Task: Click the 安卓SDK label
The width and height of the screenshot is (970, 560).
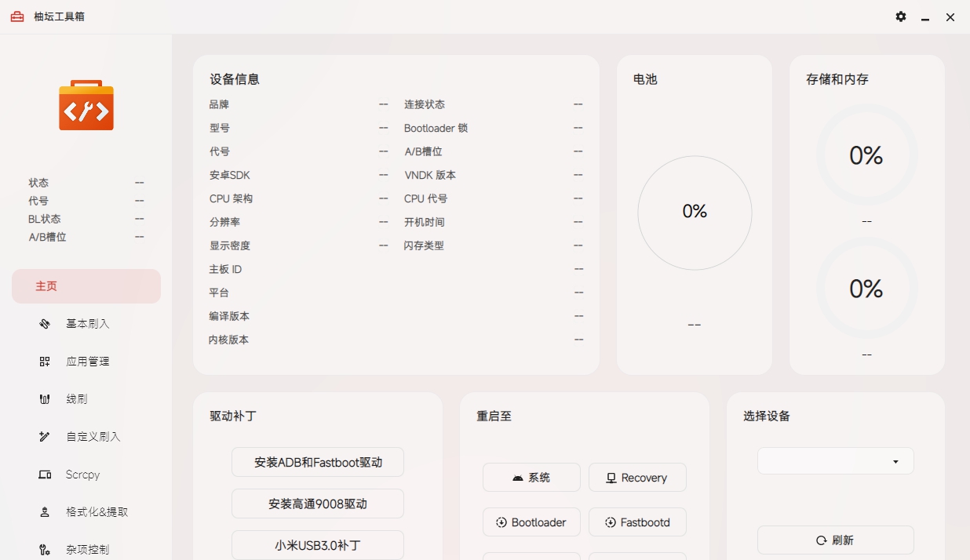Action: (x=229, y=175)
